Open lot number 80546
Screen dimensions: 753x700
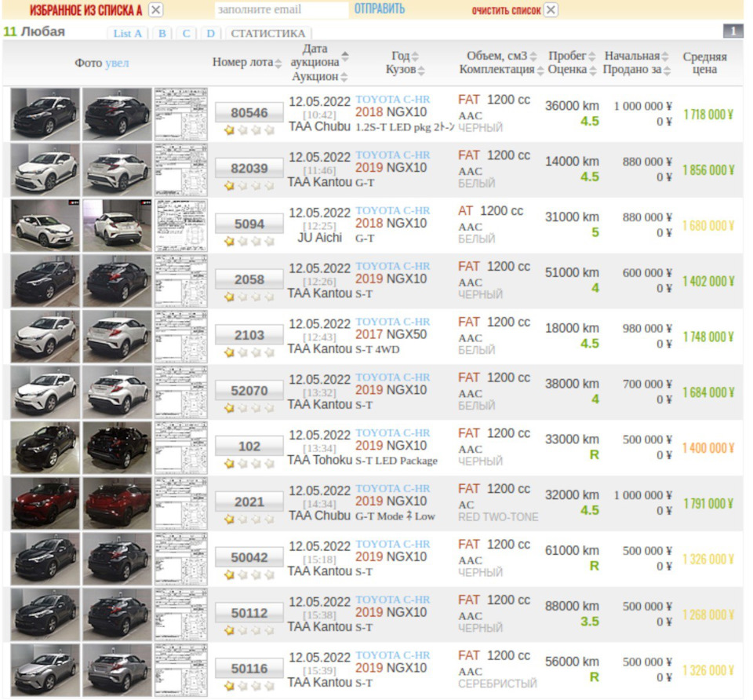point(249,113)
